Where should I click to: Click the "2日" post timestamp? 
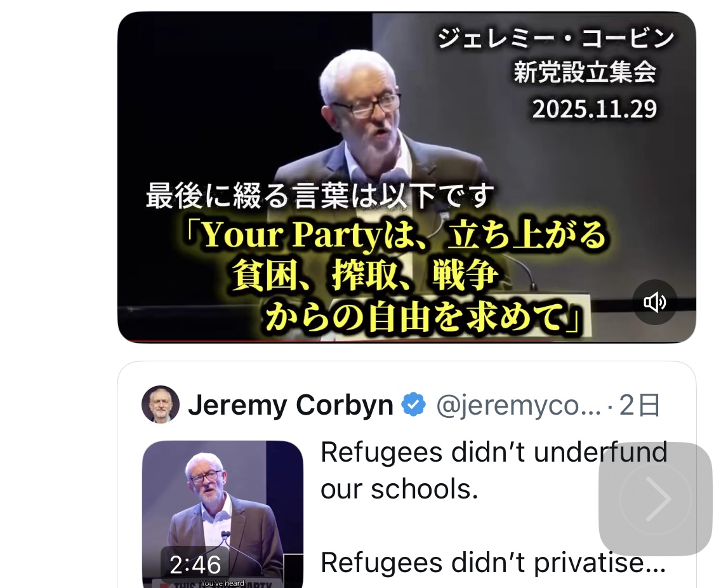tap(640, 405)
